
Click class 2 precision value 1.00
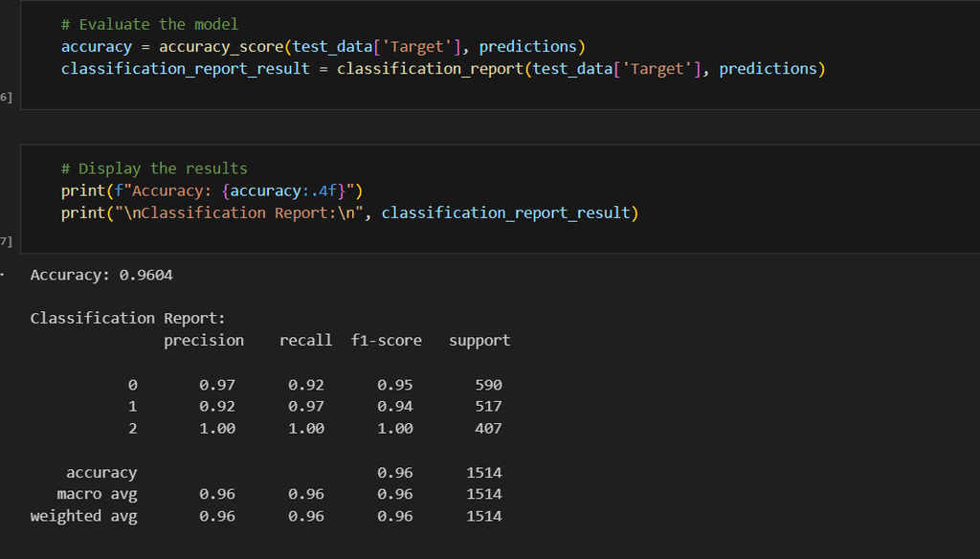(x=217, y=429)
